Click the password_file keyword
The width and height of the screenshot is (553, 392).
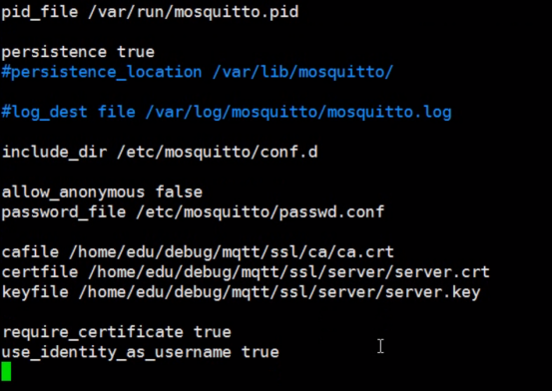point(64,212)
